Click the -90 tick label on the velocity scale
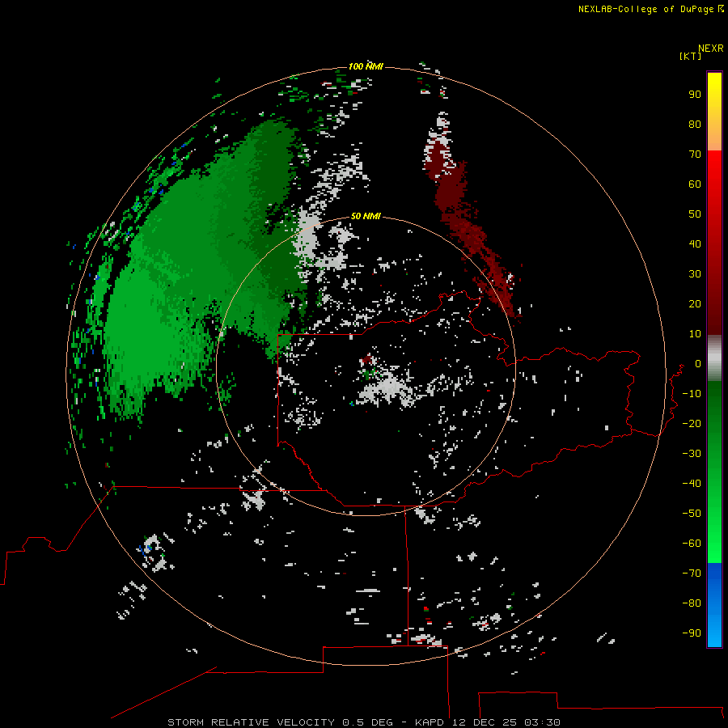728x728 pixels. 692,633
